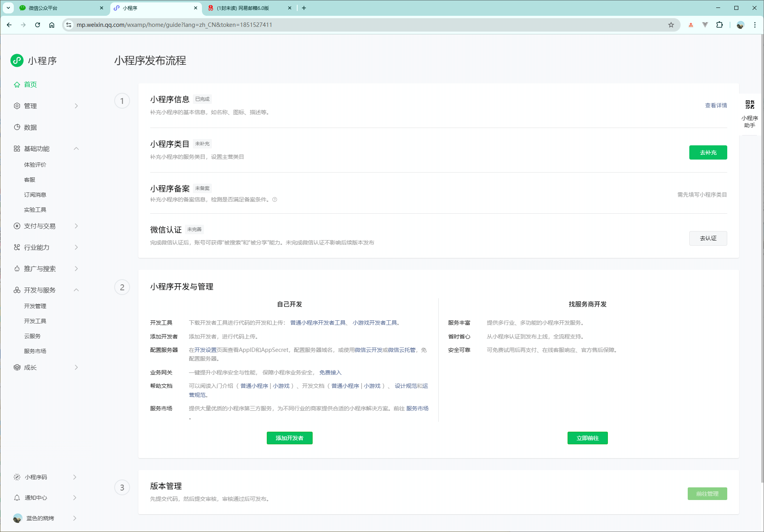Screen dimensions: 764x532
Task: Click the 通知中心 bell icon
Action: coord(17,498)
